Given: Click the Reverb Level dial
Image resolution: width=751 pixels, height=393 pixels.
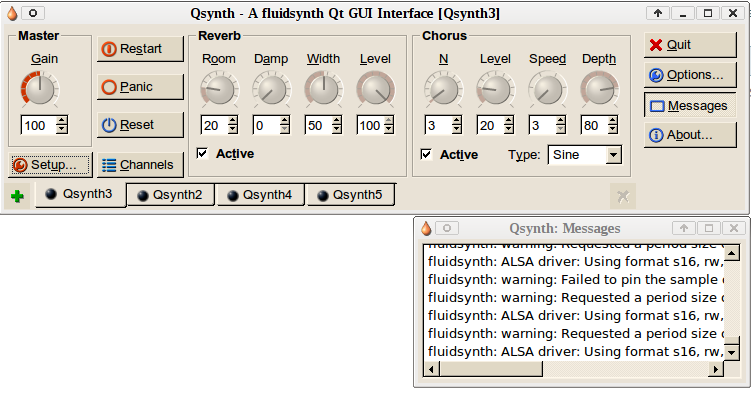Looking at the screenshot, I should [376, 89].
